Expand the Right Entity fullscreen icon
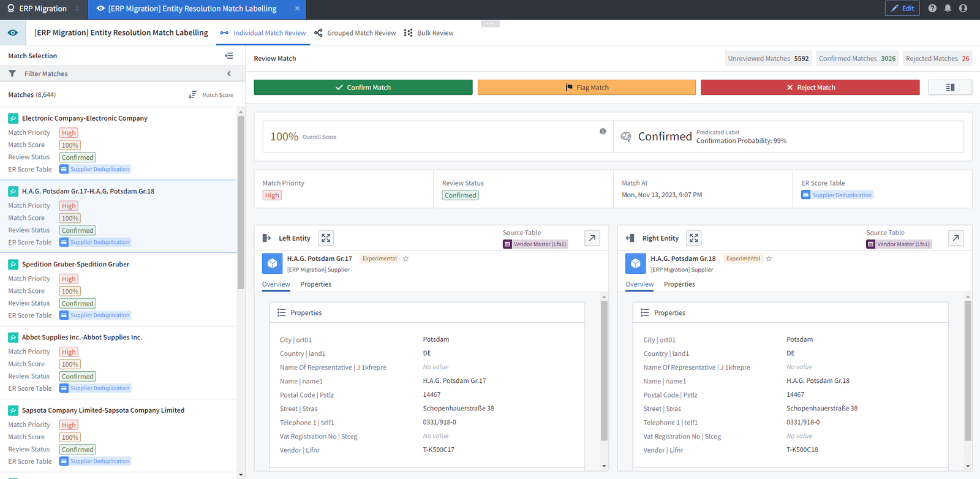The width and height of the screenshot is (980, 479). tap(693, 238)
